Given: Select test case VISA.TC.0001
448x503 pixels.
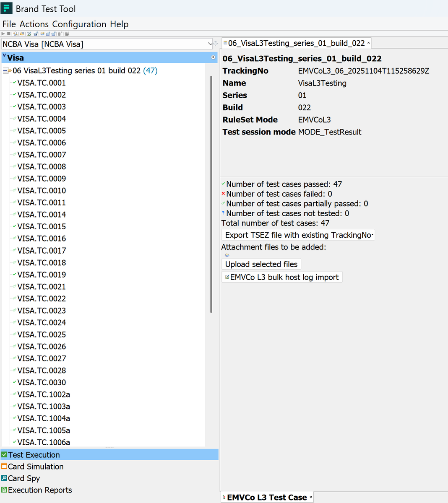Looking at the screenshot, I should [42, 83].
